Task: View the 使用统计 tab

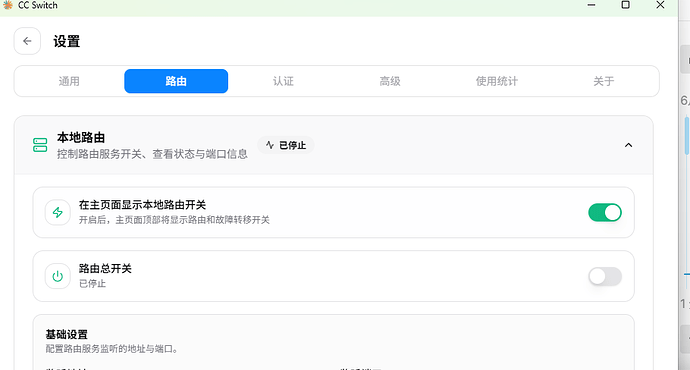Action: coord(497,81)
